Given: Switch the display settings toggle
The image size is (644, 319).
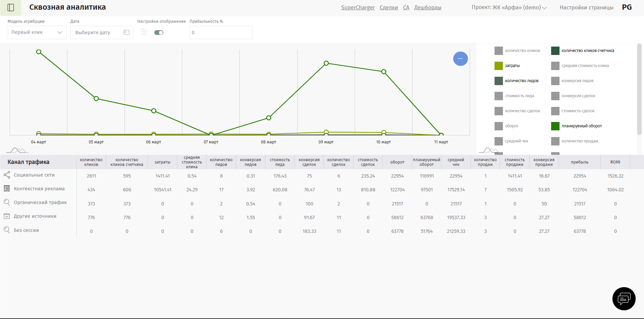Looking at the screenshot, I should (x=159, y=33).
